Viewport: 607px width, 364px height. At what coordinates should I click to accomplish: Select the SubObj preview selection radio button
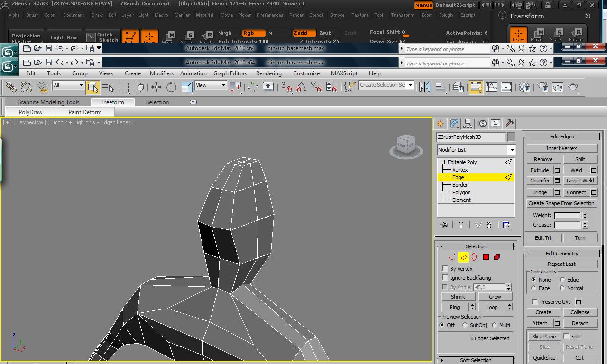click(x=465, y=325)
